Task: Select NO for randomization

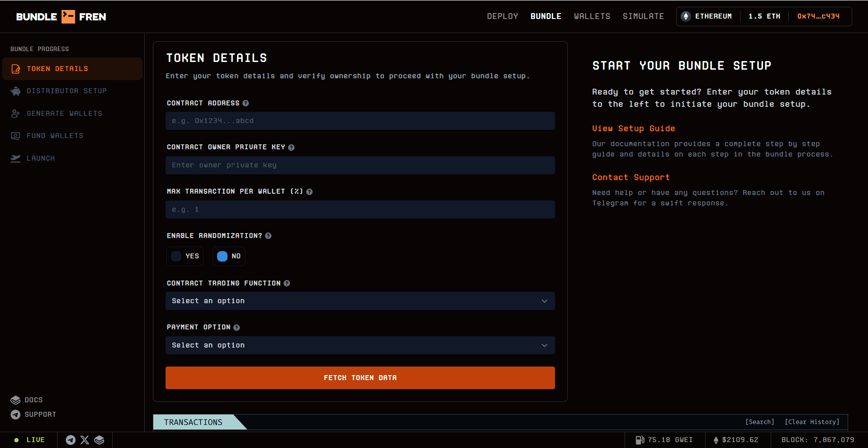Action: click(x=228, y=256)
